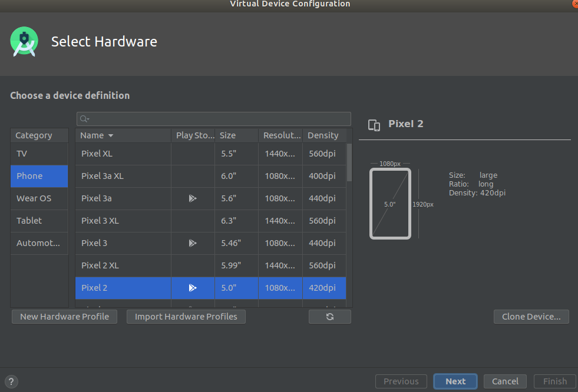Click the Density: 420dpi detail text
The image size is (578, 392).
point(477,193)
